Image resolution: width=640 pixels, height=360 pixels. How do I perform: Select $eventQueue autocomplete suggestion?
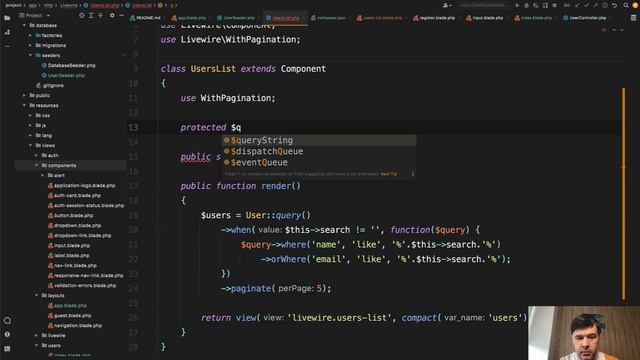(319, 162)
